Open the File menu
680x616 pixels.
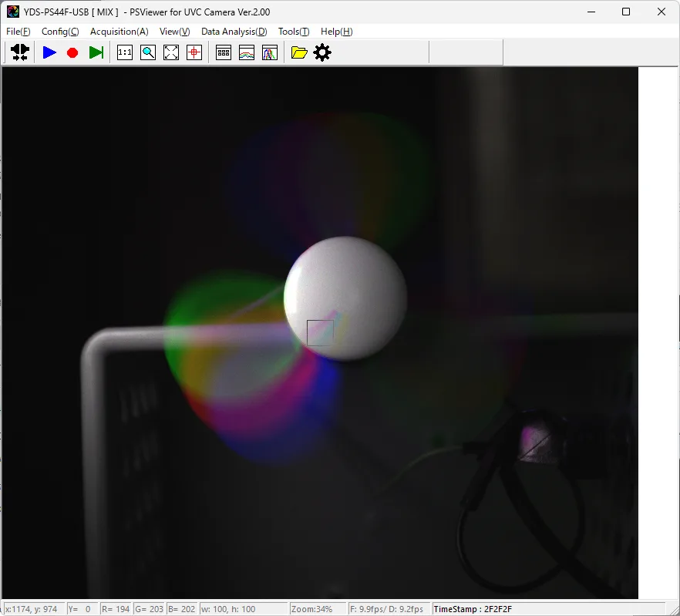coord(19,32)
